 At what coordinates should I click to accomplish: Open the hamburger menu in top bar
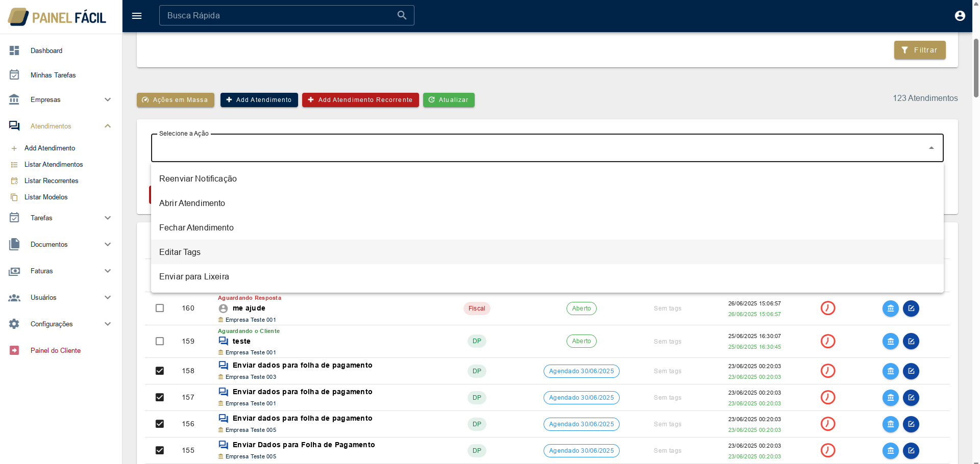coord(137,16)
